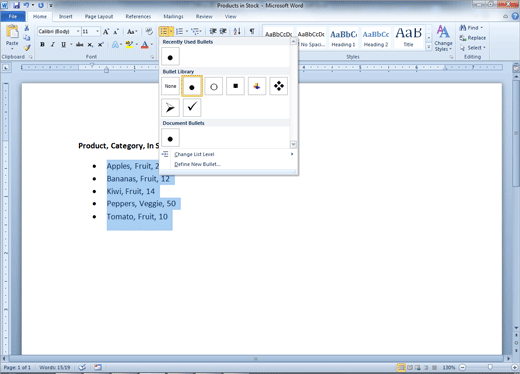Apply the Heading 2 style
Viewport: 520px width, 374px height.
pyautogui.click(x=376, y=38)
